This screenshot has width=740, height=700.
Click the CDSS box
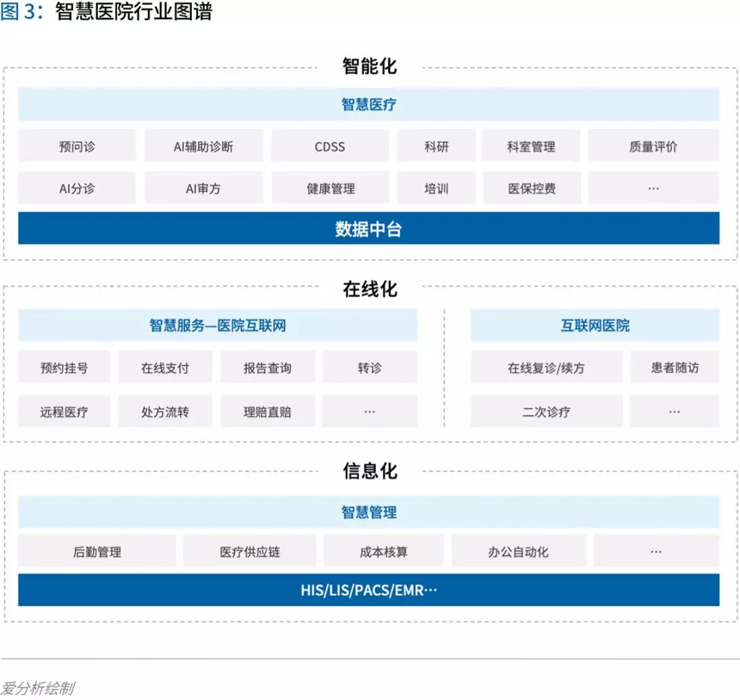330,147
